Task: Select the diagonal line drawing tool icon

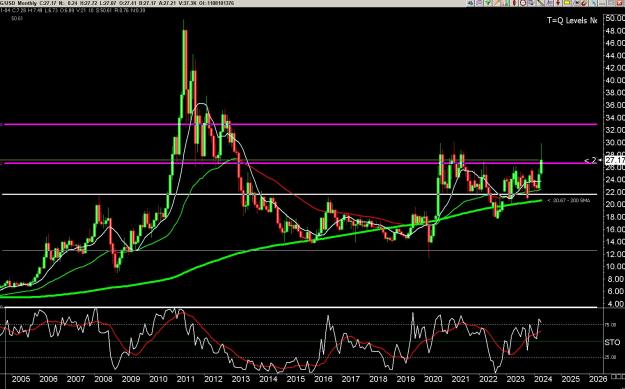Action: (x=540, y=3)
